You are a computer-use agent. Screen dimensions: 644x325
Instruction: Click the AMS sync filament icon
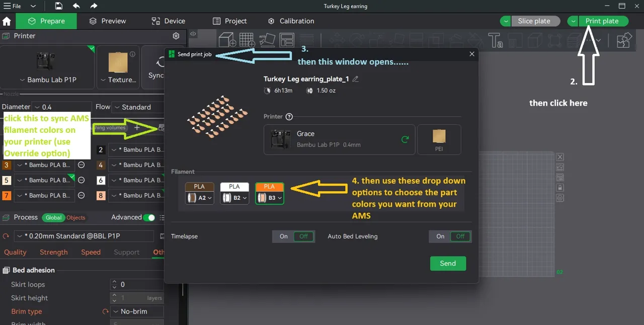[162, 128]
